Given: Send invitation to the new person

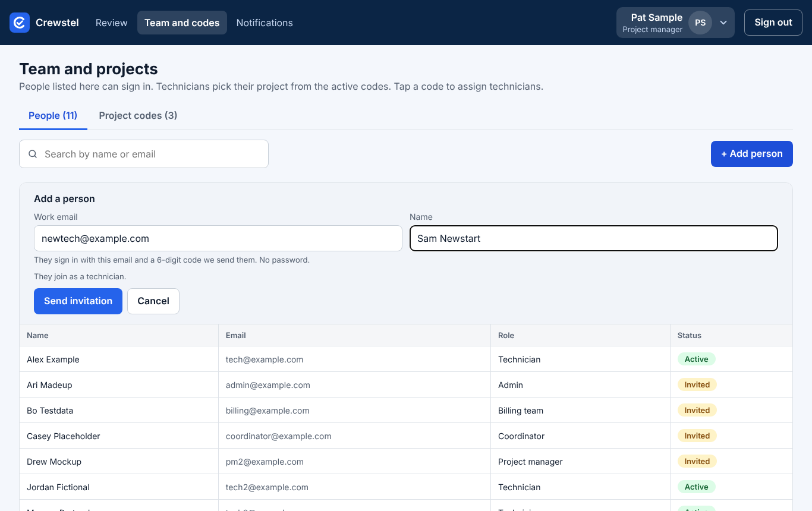Looking at the screenshot, I should tap(78, 301).
